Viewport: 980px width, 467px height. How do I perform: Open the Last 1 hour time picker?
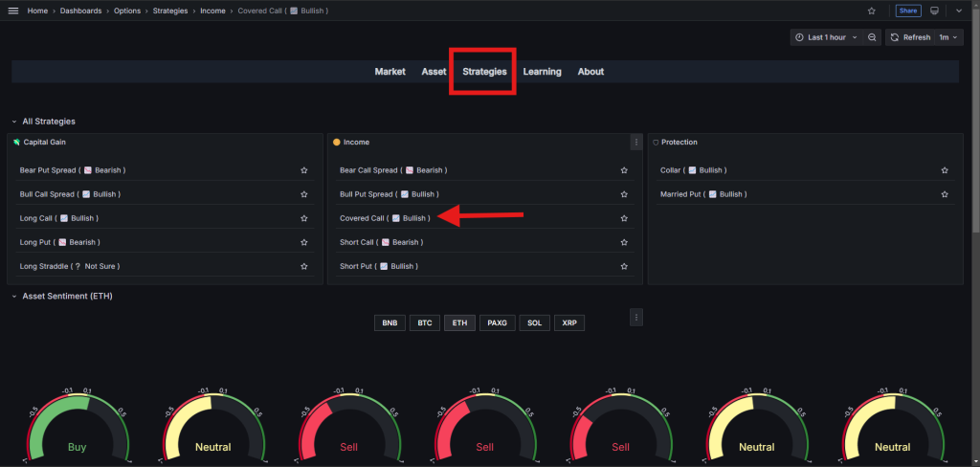[x=825, y=37]
